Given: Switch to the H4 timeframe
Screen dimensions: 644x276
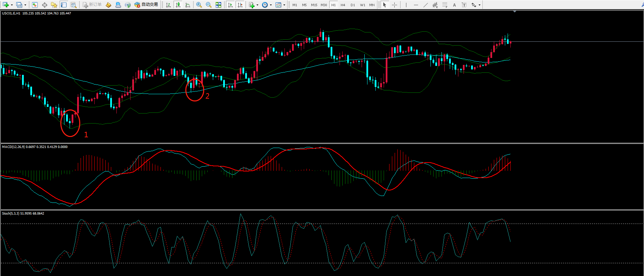Looking at the screenshot, I should tap(343, 5).
